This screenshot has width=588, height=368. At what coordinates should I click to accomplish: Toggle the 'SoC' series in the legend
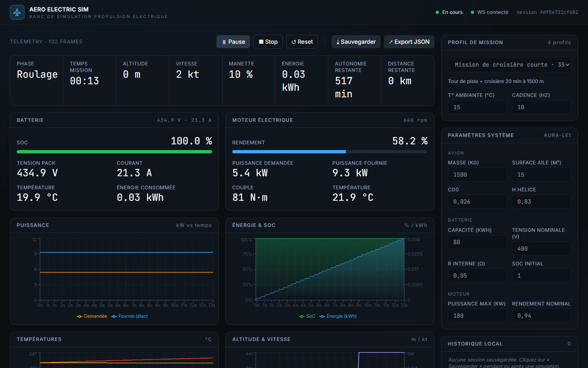[x=307, y=316]
